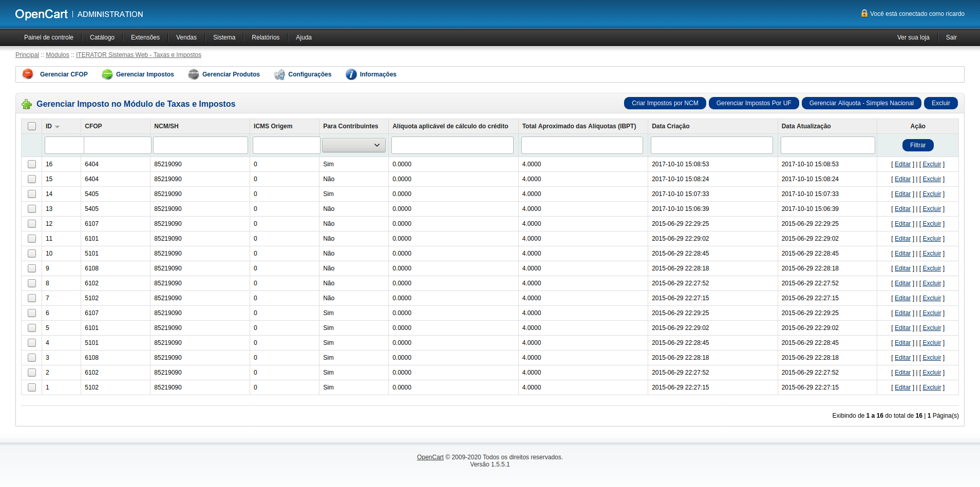Click the NCM/SH column header
Image resolution: width=980 pixels, height=487 pixels.
[x=166, y=126]
